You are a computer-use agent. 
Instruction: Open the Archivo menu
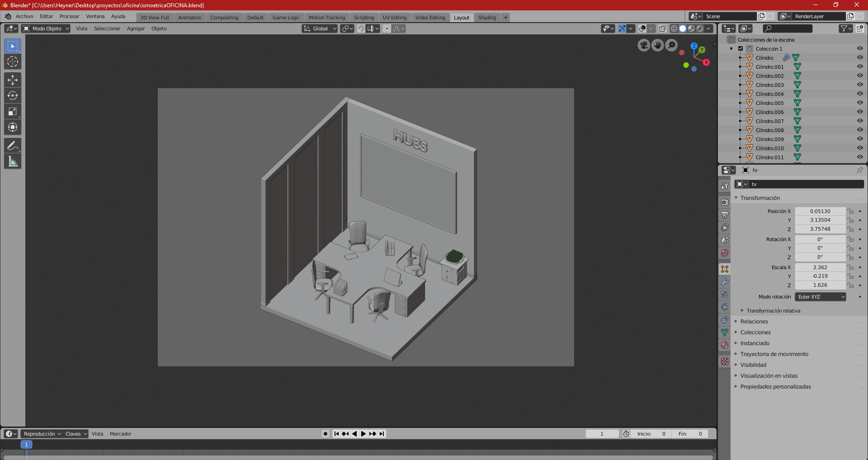[x=24, y=16]
